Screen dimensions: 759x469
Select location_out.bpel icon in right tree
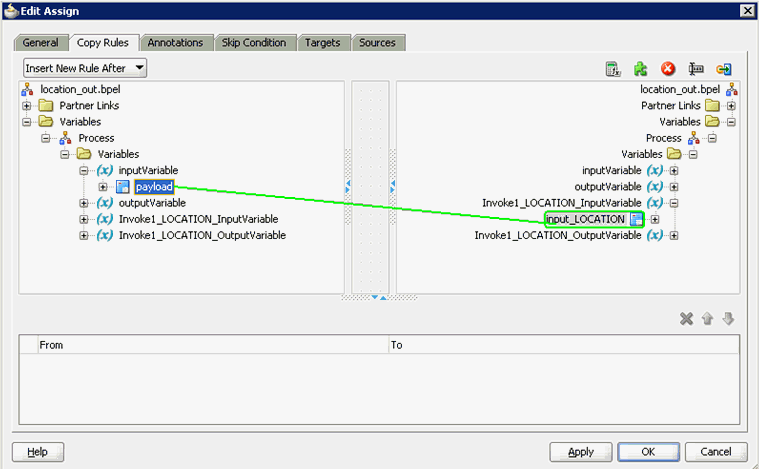point(731,89)
